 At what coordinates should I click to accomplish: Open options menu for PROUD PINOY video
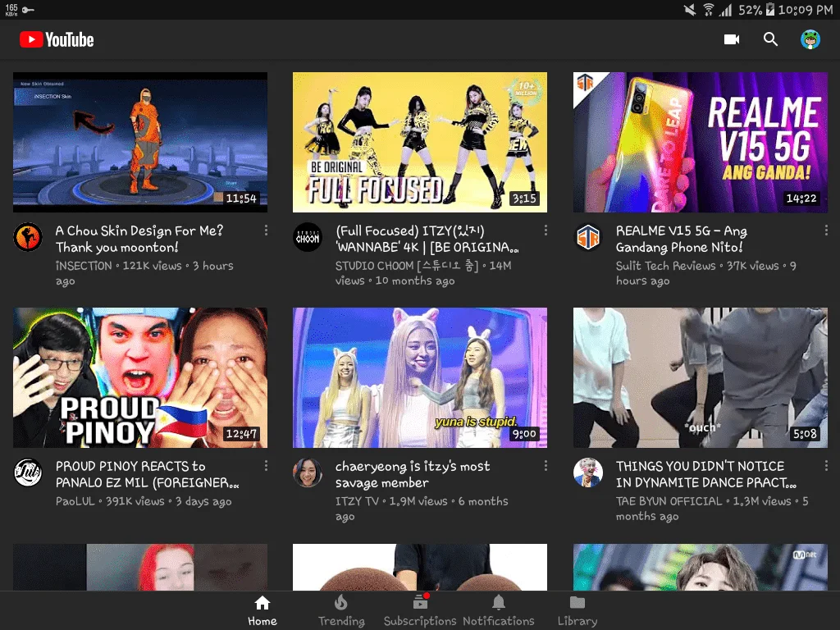point(266,466)
